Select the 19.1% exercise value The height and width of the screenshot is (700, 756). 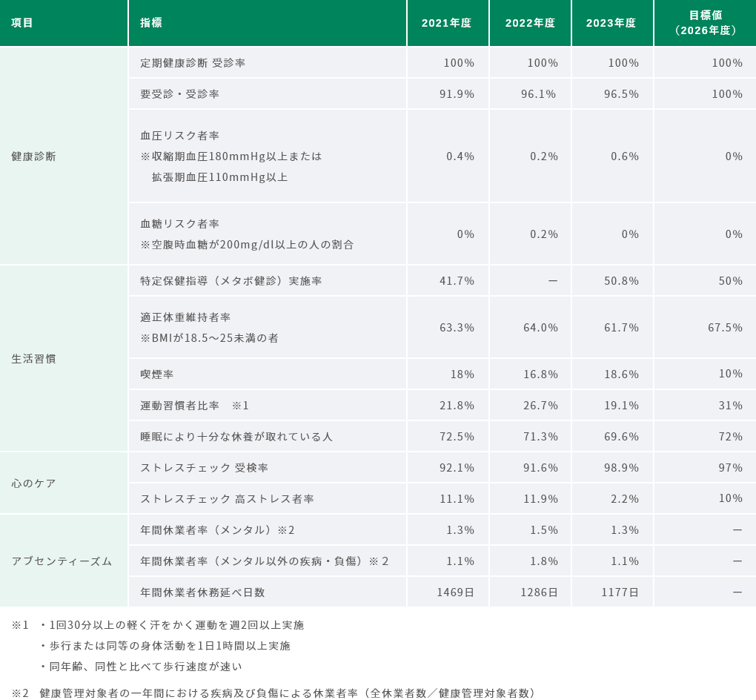point(622,406)
